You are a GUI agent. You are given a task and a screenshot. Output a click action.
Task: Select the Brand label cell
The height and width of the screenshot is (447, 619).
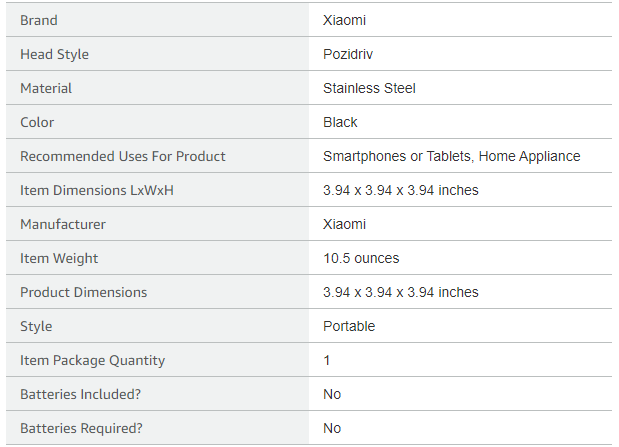[157, 20]
